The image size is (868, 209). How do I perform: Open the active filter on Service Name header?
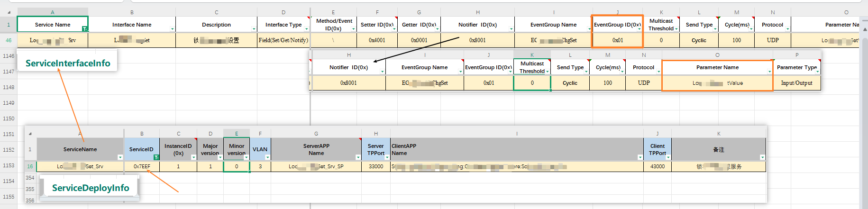click(84, 29)
